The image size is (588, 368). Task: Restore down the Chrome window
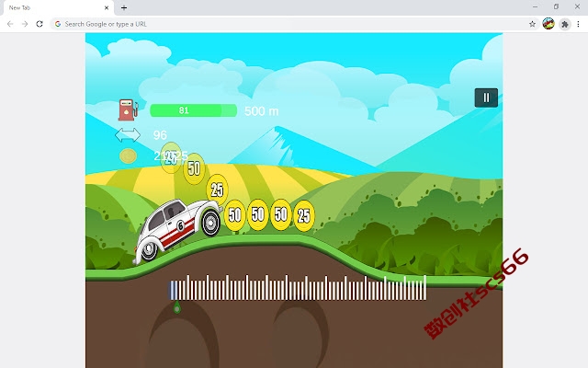click(556, 6)
